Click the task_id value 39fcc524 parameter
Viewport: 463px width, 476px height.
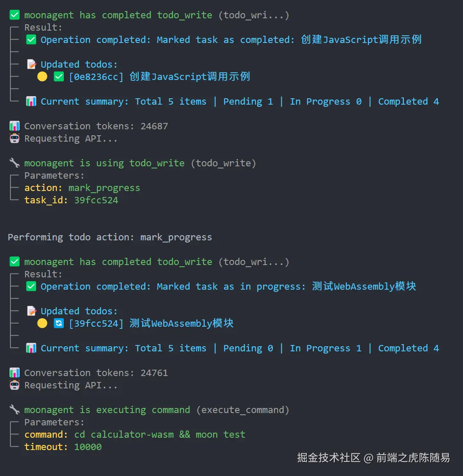(x=96, y=200)
